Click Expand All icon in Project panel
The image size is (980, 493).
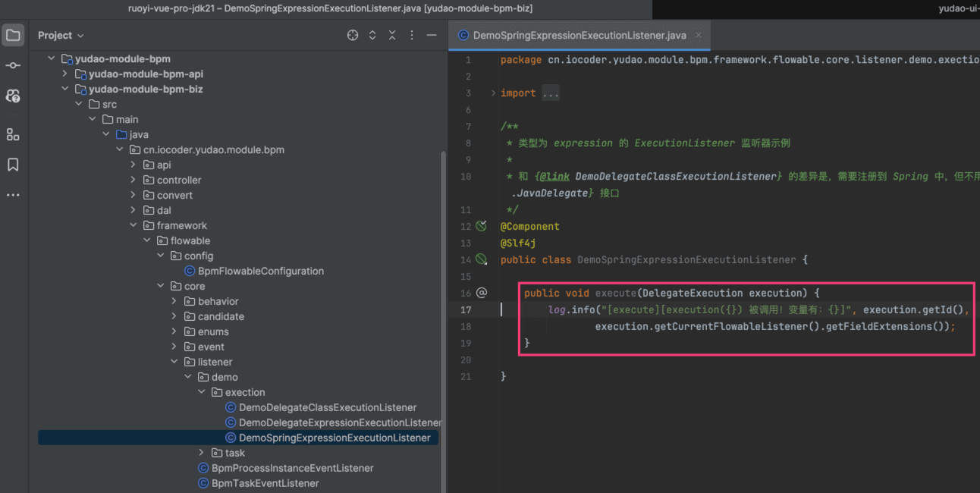pos(372,36)
